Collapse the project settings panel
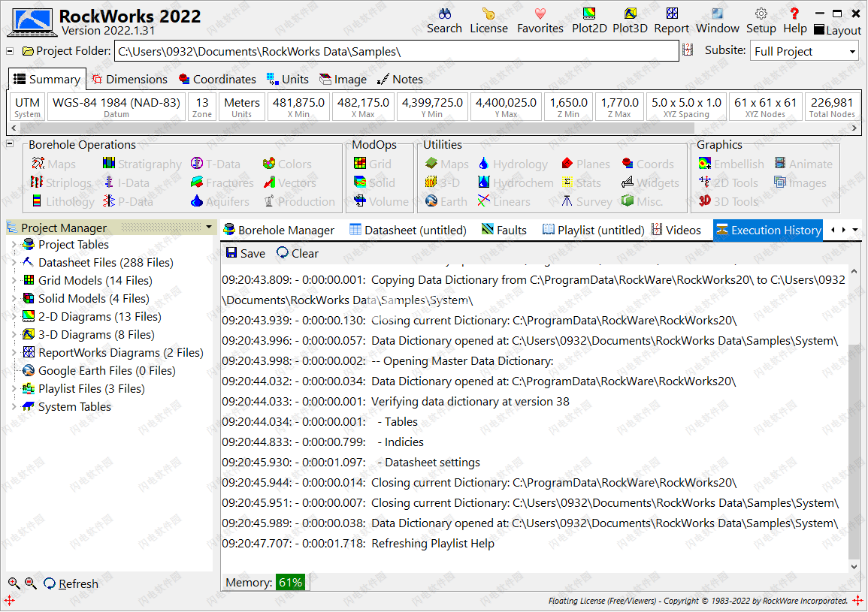Viewport: 868px width, 612px height. [x=10, y=51]
